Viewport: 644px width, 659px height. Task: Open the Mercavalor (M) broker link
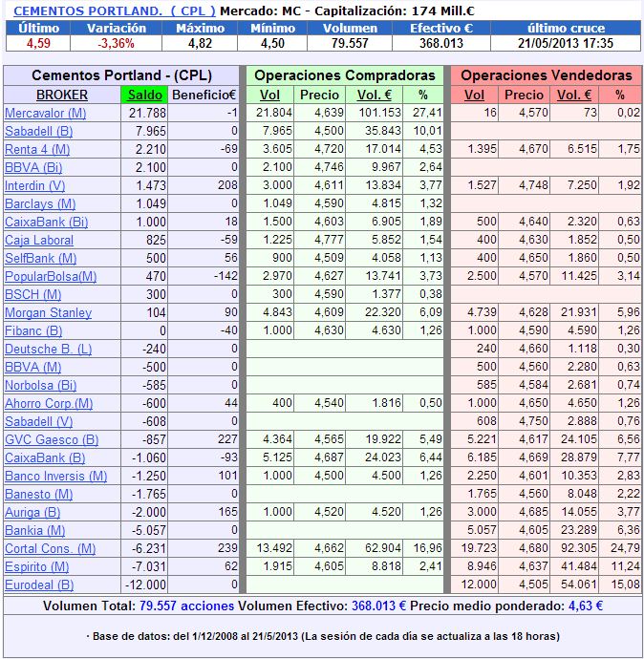pyautogui.click(x=46, y=113)
